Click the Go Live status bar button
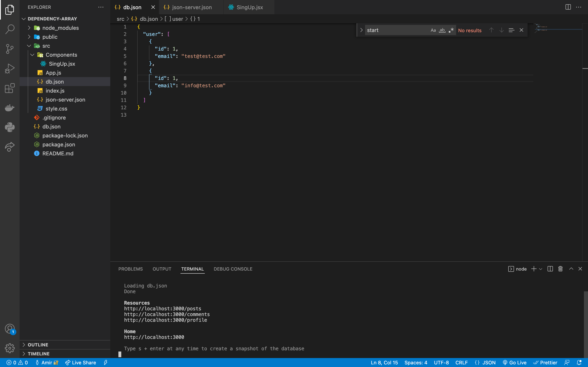The width and height of the screenshot is (588, 367). tap(514, 362)
